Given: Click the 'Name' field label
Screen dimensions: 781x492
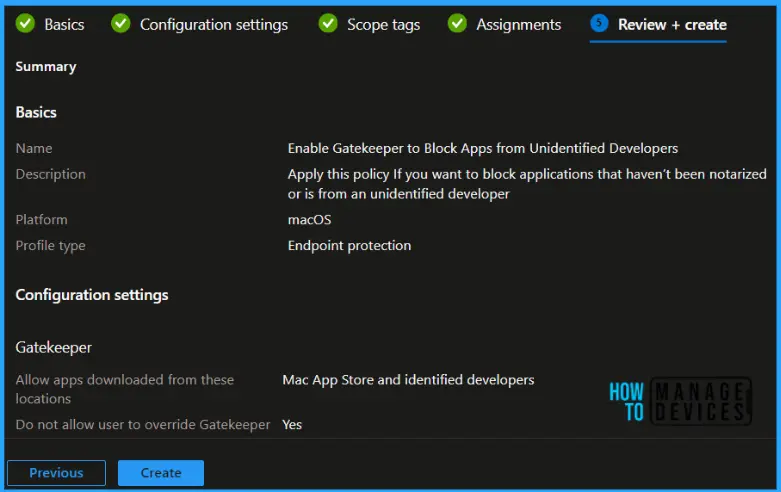Looking at the screenshot, I should (x=34, y=148).
